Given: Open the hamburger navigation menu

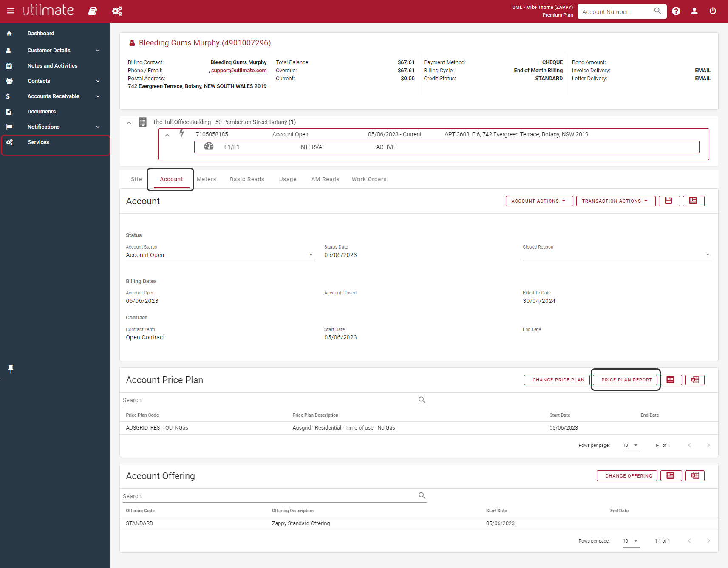Looking at the screenshot, I should pos(11,11).
